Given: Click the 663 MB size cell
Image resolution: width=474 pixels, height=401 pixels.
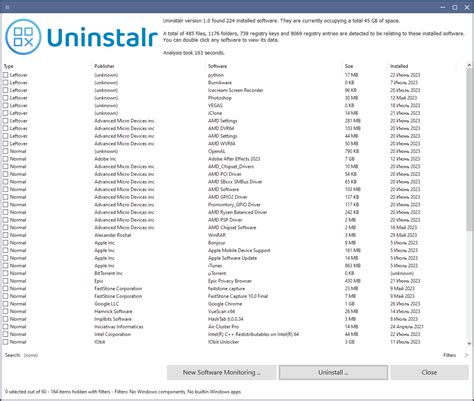Looking at the screenshot, I should point(353,266).
